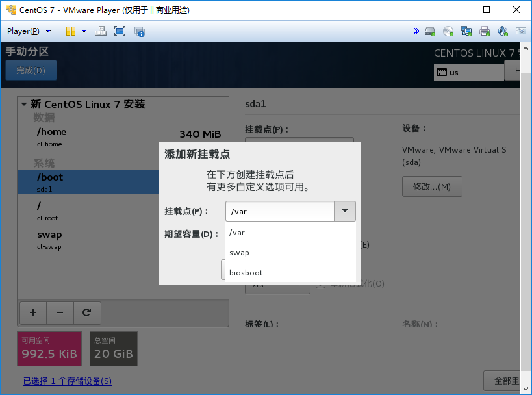Toggle the mount point dropdown arrow

[345, 211]
